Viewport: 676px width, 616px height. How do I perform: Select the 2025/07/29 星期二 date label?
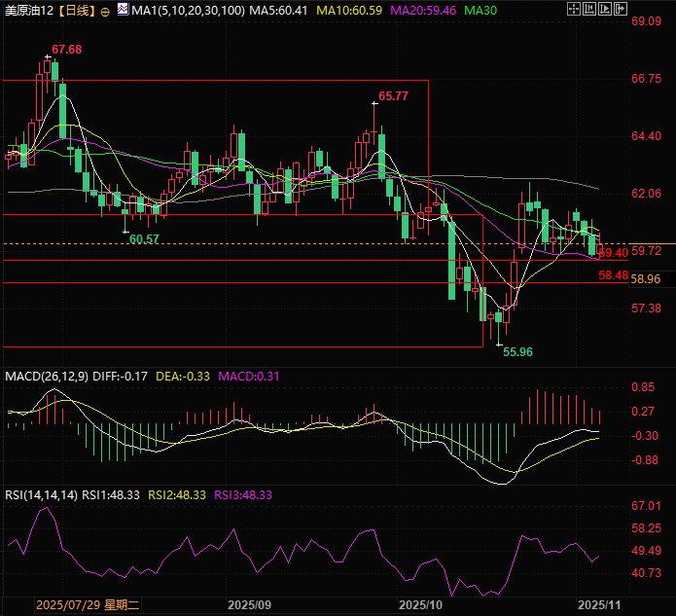88,604
